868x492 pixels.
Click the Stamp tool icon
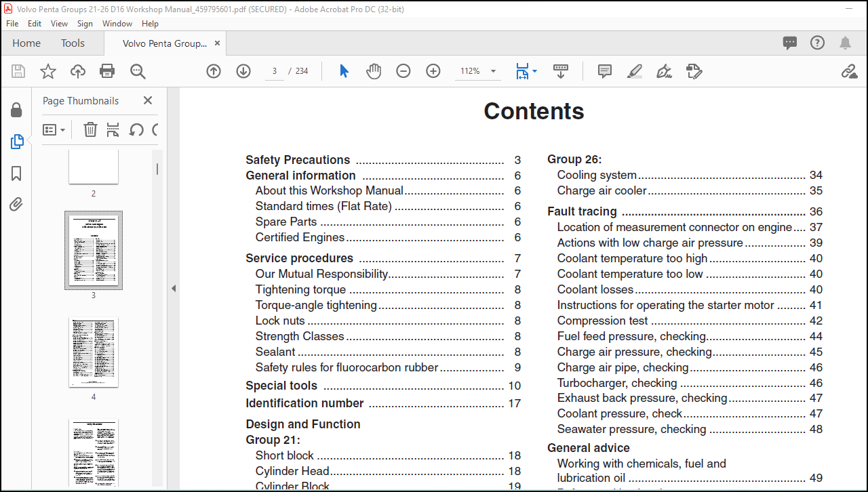pyautogui.click(x=694, y=71)
